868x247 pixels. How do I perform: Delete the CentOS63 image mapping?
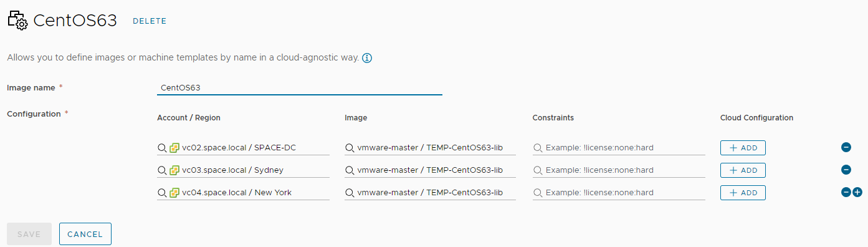(150, 21)
